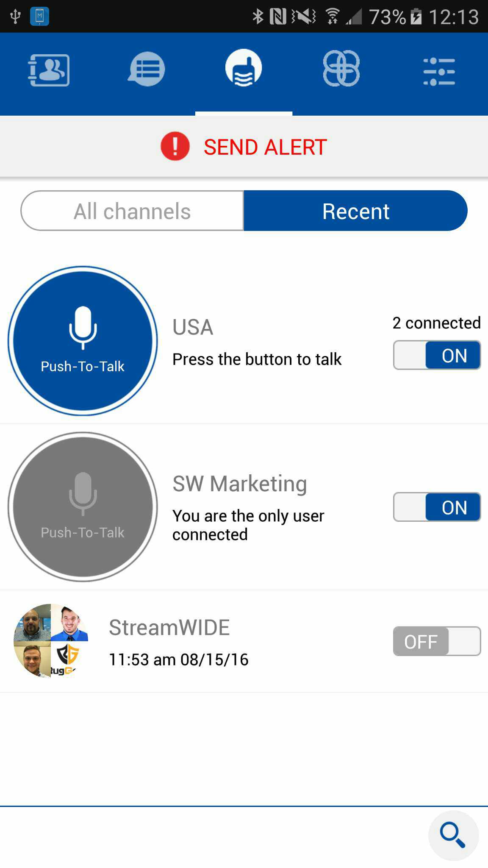The width and height of the screenshot is (488, 868).
Task: Tap "Press the button to talk" text
Action: (257, 359)
